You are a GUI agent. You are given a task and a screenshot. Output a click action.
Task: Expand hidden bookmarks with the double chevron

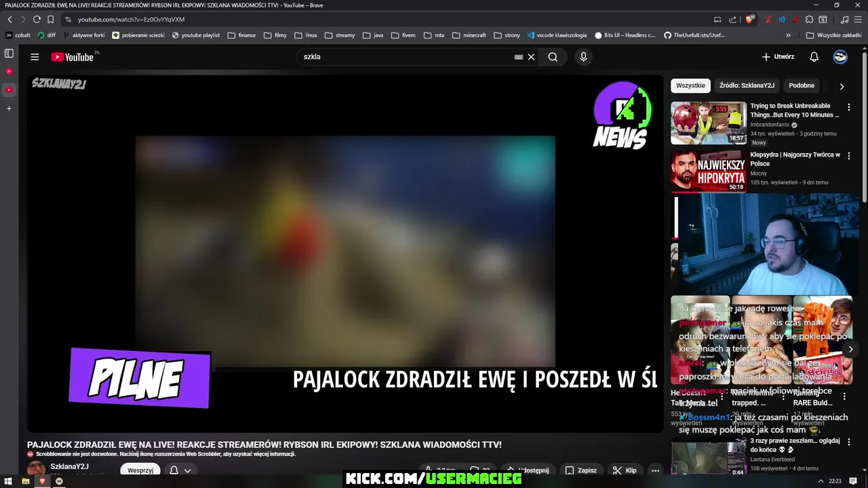pyautogui.click(x=788, y=35)
